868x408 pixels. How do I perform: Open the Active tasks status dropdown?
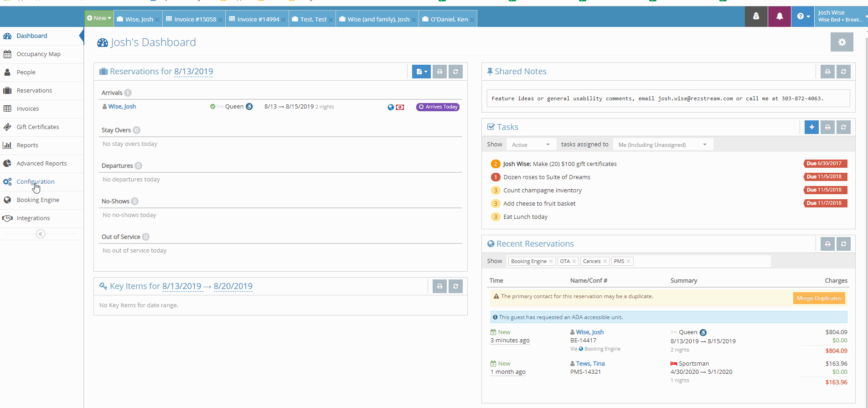(531, 145)
